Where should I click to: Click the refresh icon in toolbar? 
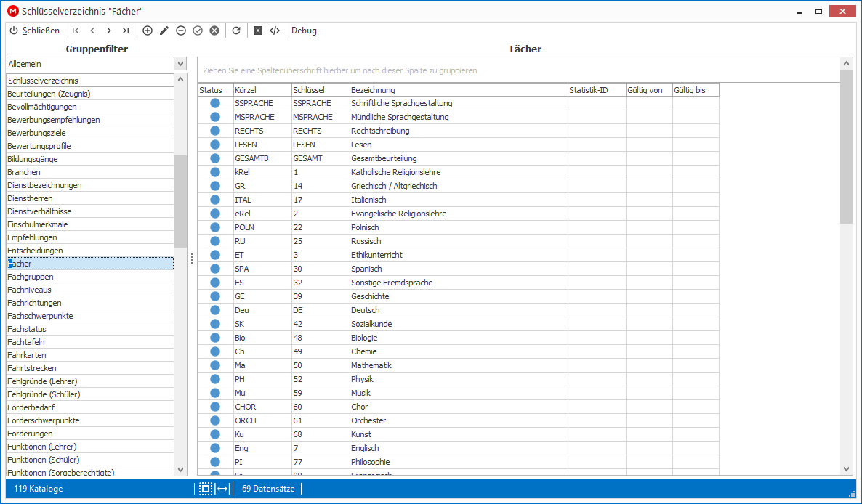click(x=236, y=31)
